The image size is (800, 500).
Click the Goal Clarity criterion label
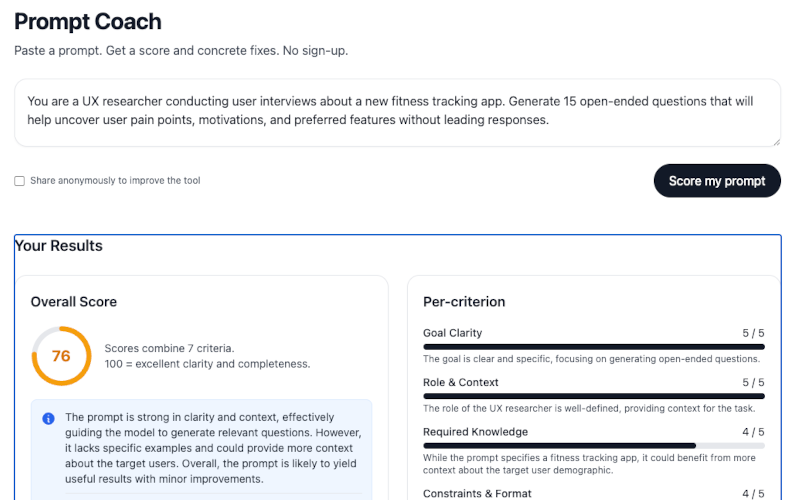[452, 333]
